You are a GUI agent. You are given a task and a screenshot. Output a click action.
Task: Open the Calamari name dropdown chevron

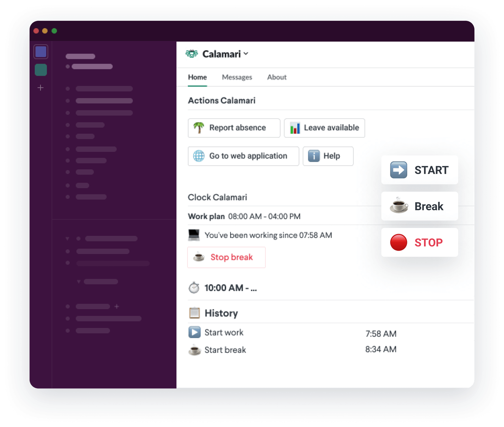pos(246,54)
